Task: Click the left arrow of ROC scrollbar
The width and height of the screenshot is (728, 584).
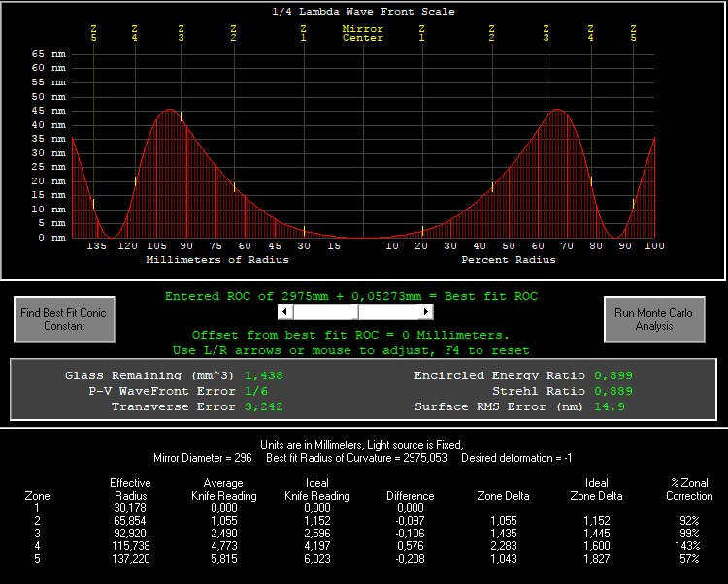Action: 285,311
